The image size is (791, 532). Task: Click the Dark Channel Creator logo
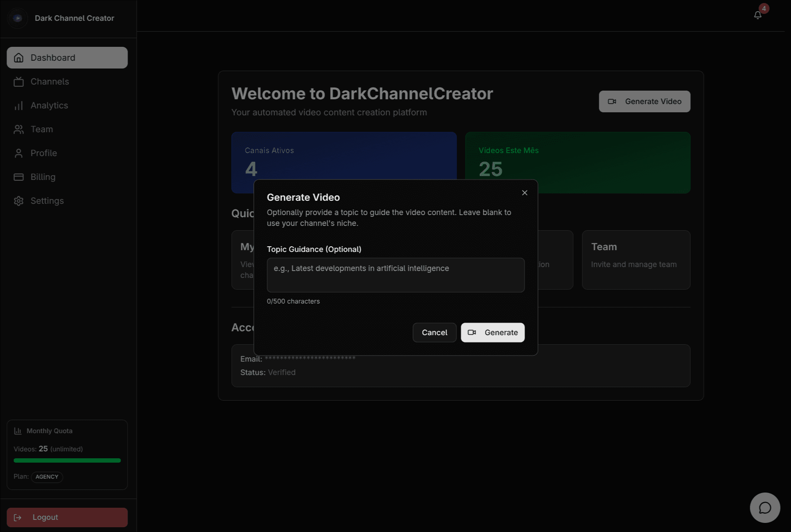coord(17,18)
